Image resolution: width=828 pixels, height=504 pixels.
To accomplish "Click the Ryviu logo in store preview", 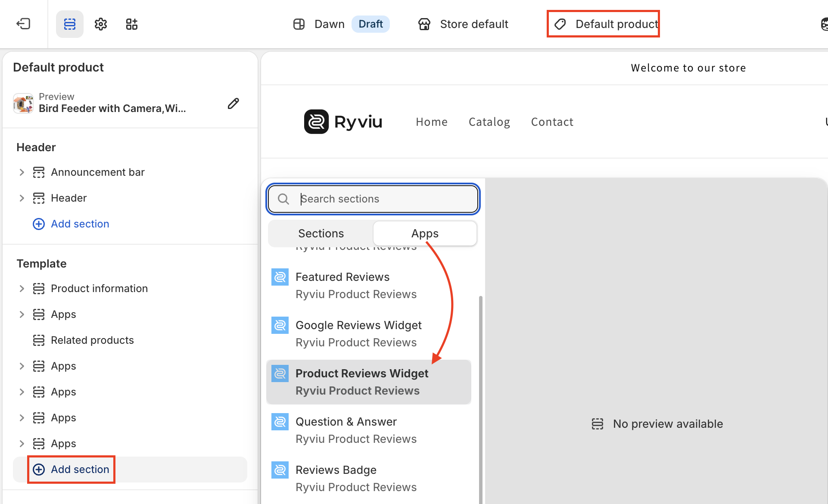I will click(x=343, y=122).
